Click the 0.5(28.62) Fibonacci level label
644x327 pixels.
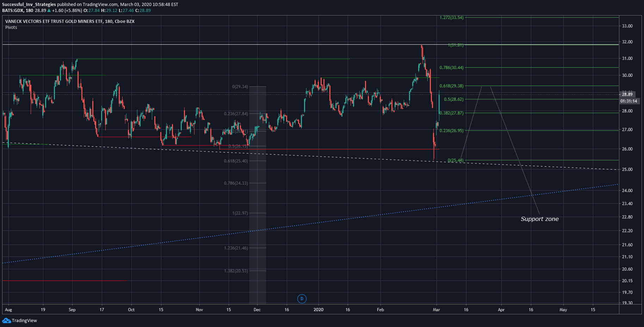tap(454, 99)
